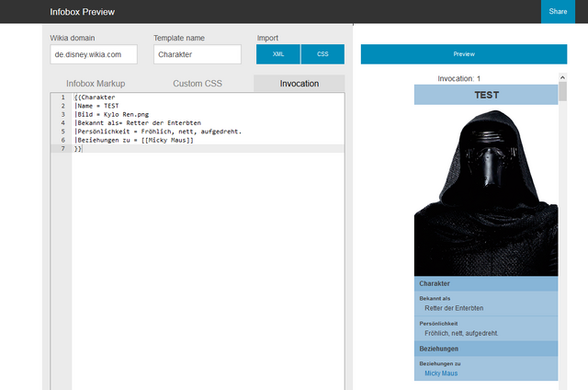Click the 'Beziehungen zu' label in preview
Image resolution: width=588 pixels, height=390 pixels.
440,363
